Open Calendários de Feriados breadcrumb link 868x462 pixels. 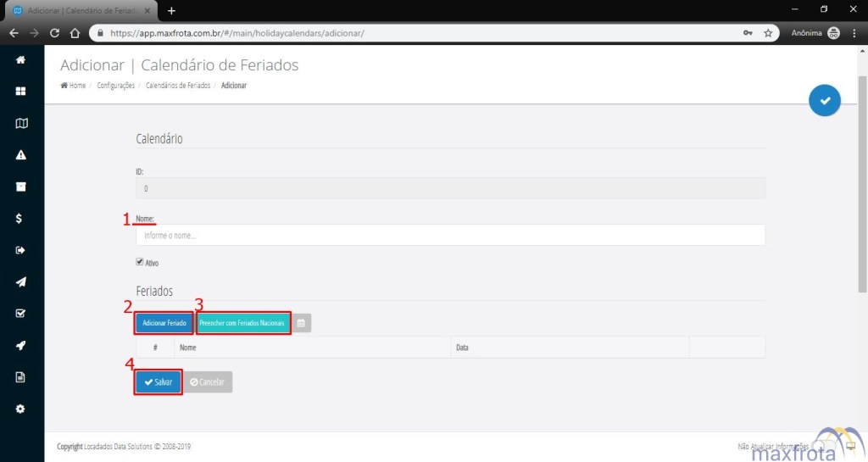pyautogui.click(x=178, y=86)
